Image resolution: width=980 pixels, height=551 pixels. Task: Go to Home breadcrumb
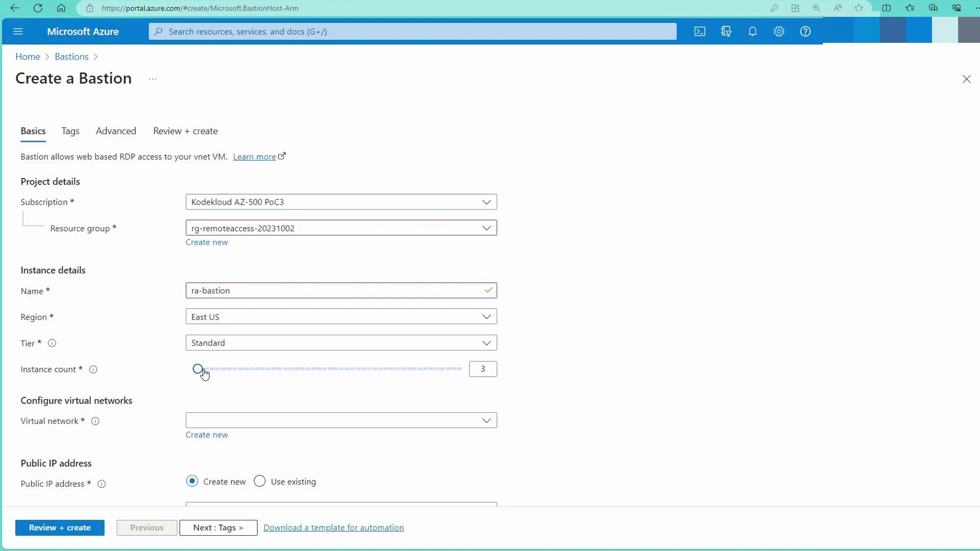[28, 57]
